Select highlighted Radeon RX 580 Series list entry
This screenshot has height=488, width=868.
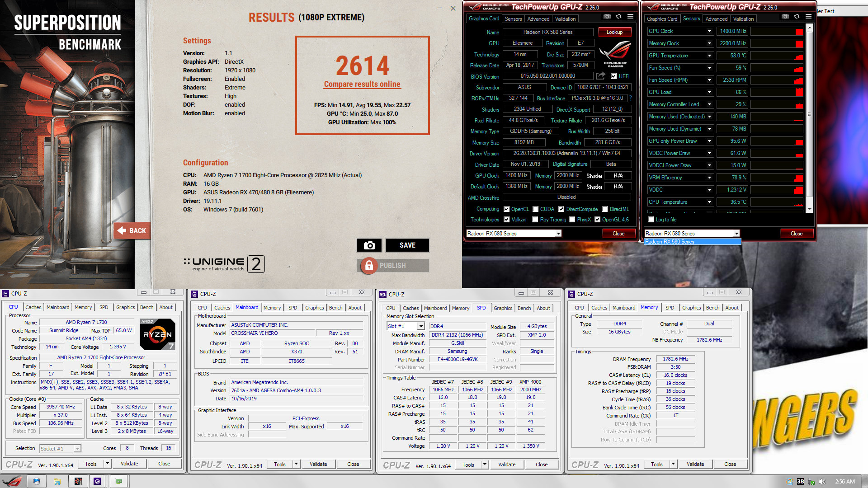pos(692,242)
